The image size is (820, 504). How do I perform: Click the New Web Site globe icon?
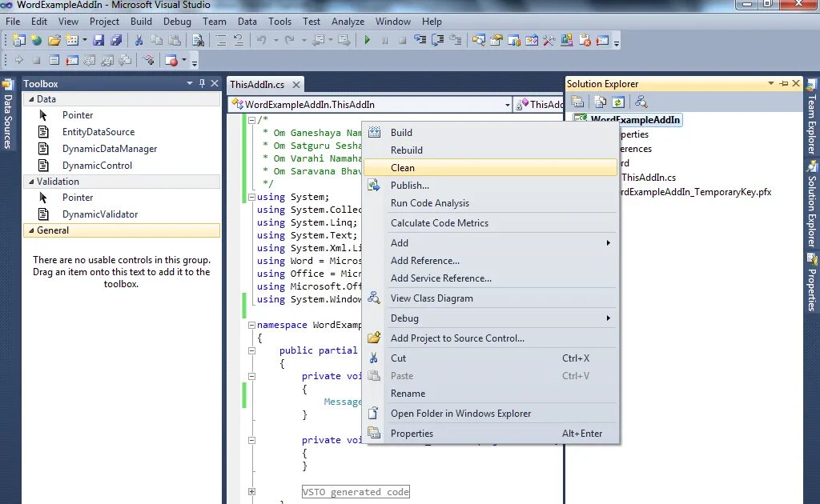[x=36, y=40]
